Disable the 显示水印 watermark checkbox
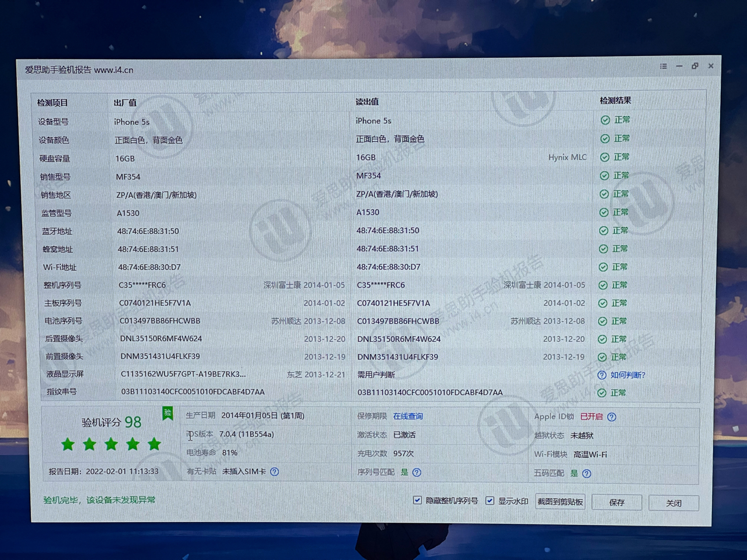 coord(489,501)
